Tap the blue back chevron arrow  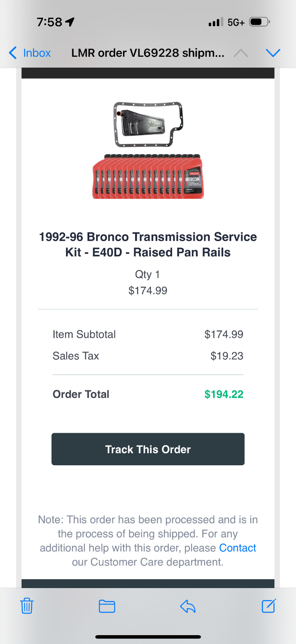point(13,53)
